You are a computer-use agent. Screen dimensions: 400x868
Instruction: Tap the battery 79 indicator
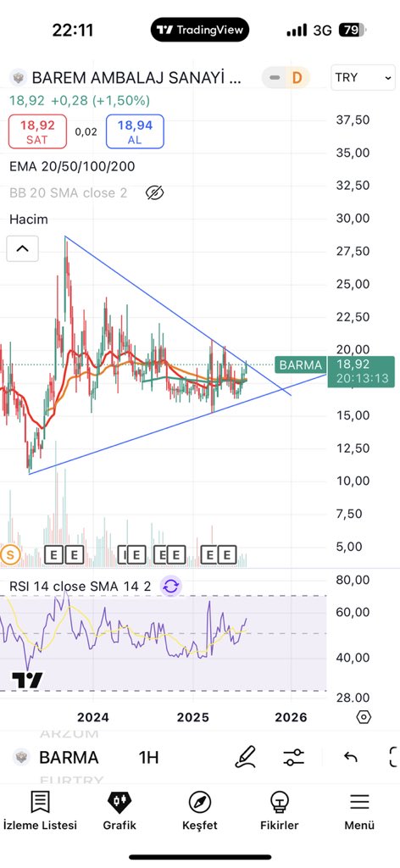tap(353, 30)
